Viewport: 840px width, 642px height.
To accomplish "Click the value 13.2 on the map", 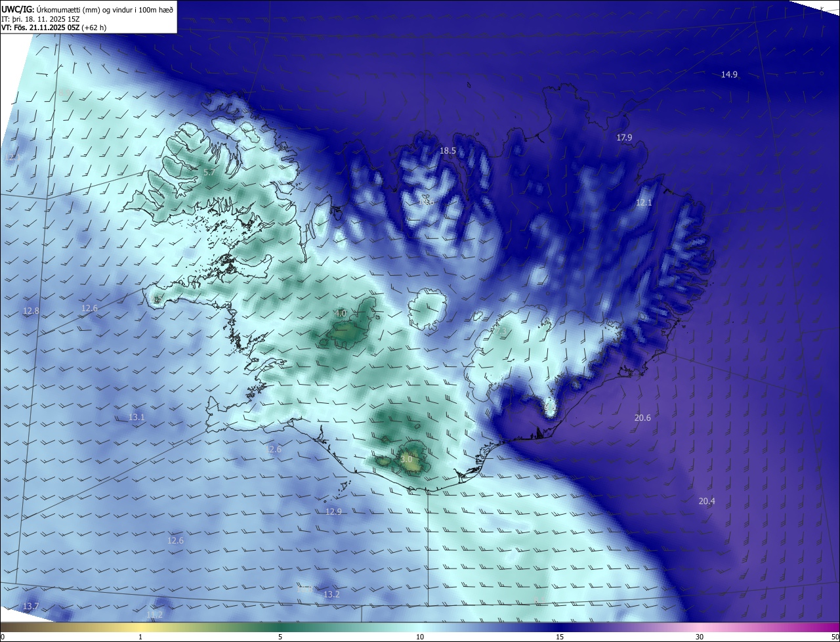I will [x=332, y=595].
